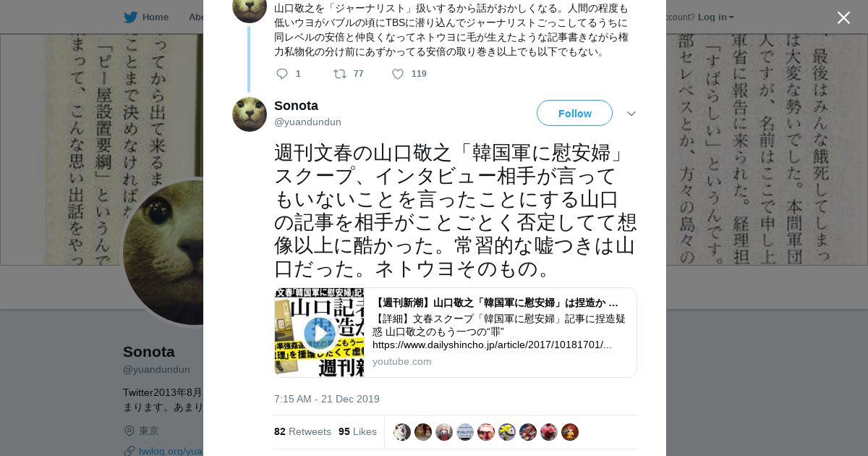Image resolution: width=868 pixels, height=456 pixels.
Task: Like the tweet with 119 likes
Action: coord(398,74)
